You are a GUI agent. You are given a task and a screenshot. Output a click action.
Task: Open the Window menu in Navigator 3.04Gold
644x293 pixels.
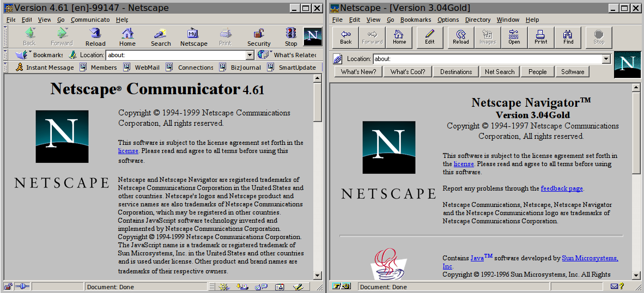click(508, 20)
